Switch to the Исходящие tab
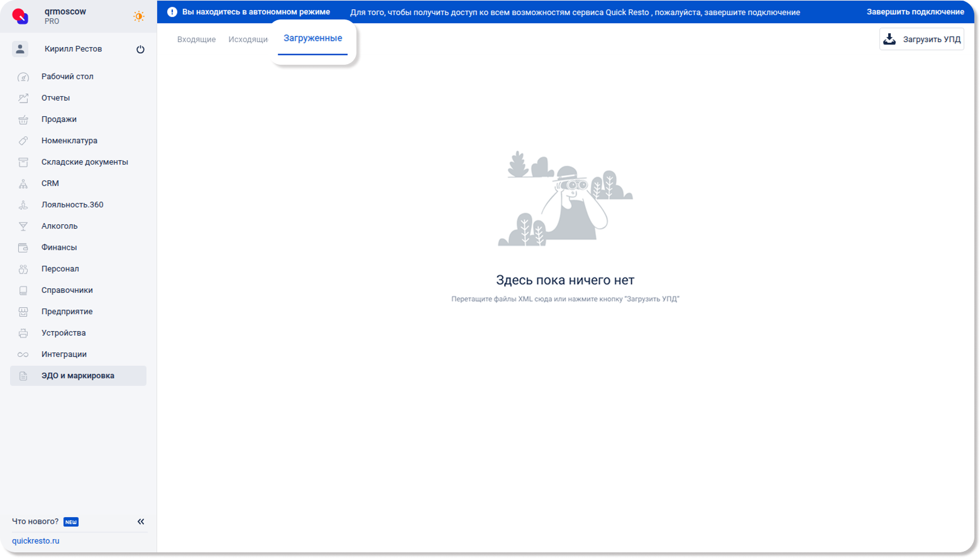The image size is (980, 558). click(x=248, y=40)
